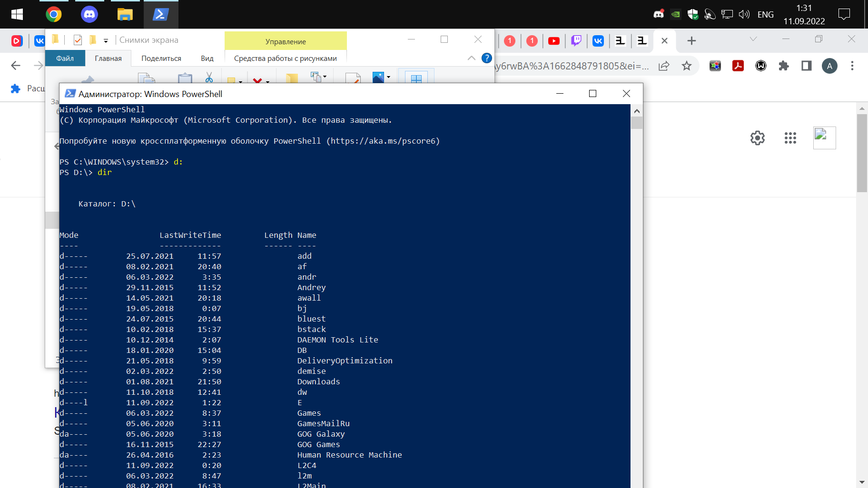Bookmark this page with the star icon
This screenshot has width=868, height=488.
coord(686,66)
